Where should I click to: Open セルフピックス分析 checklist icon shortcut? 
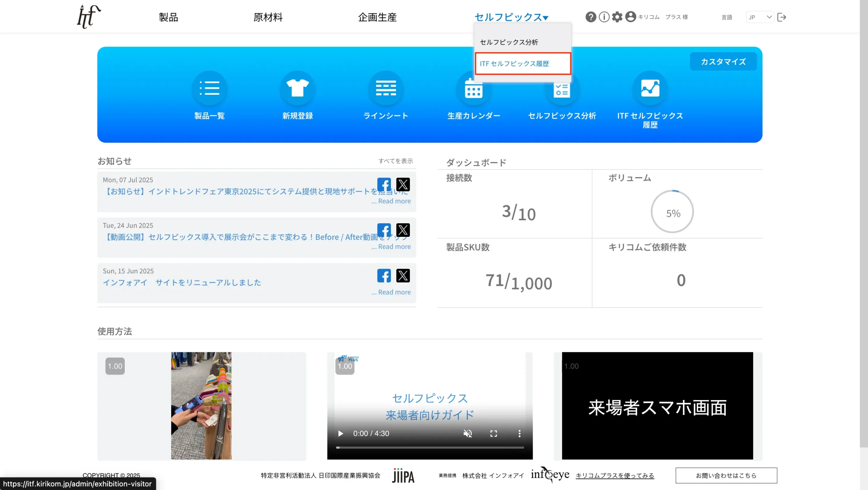click(x=562, y=90)
